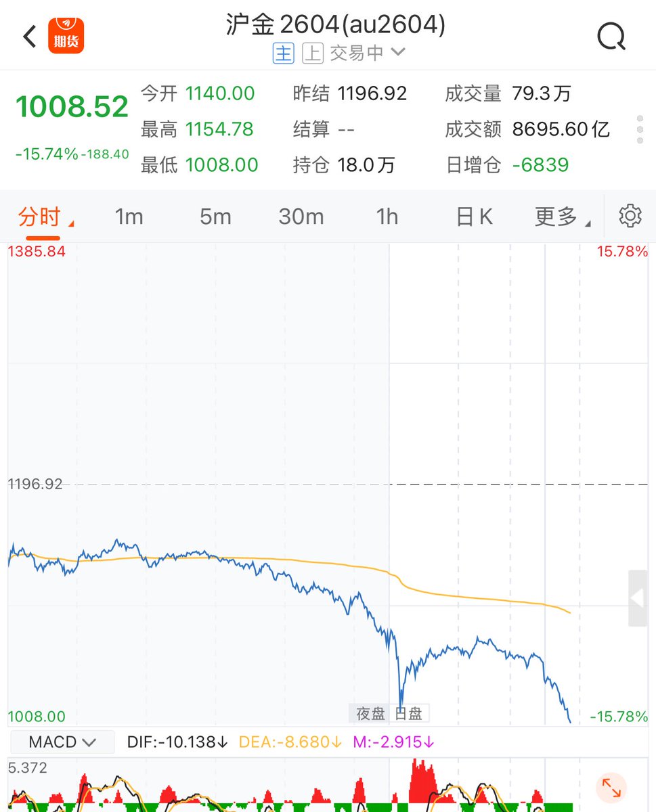Switch to the 1m chart tab

[129, 217]
